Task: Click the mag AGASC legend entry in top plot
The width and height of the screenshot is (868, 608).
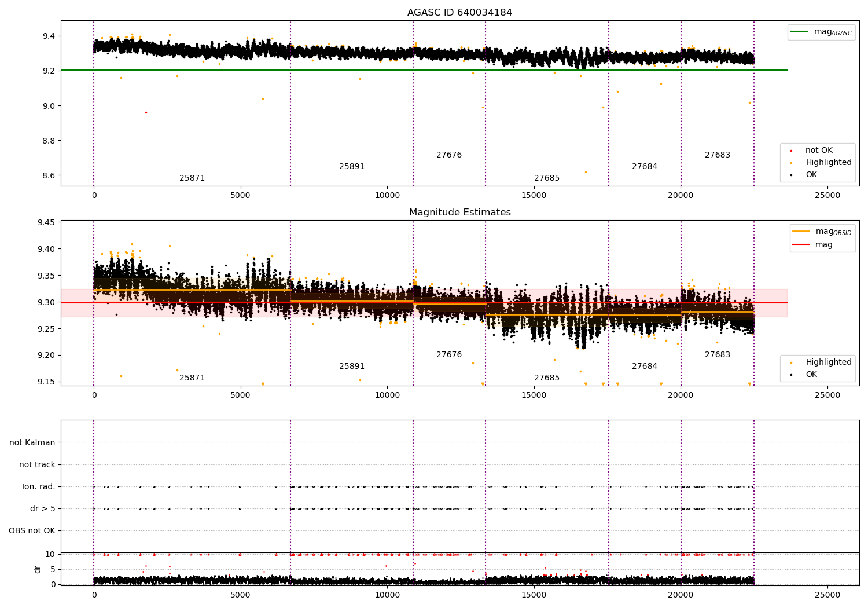Action: pyautogui.click(x=822, y=32)
